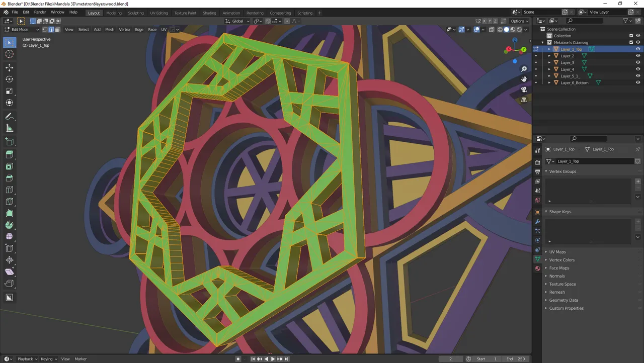Switch to the Shading workspace tab
This screenshot has width=644, height=363.
pos(209,13)
